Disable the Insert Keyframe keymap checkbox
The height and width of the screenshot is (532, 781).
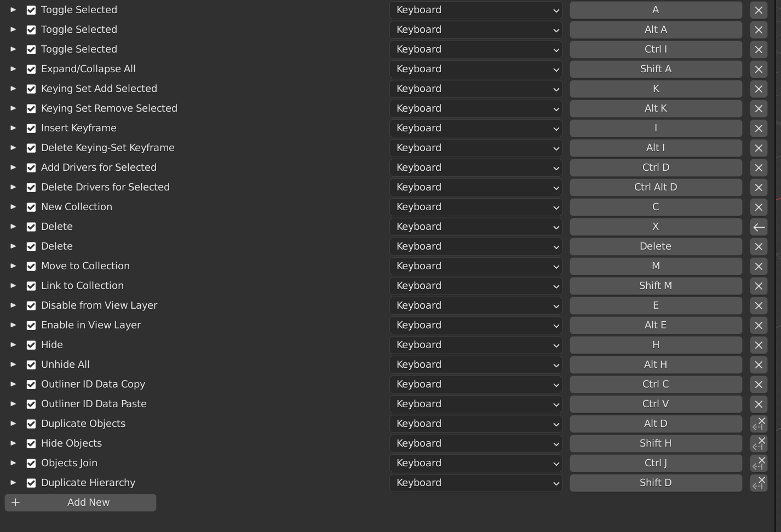[x=31, y=128]
